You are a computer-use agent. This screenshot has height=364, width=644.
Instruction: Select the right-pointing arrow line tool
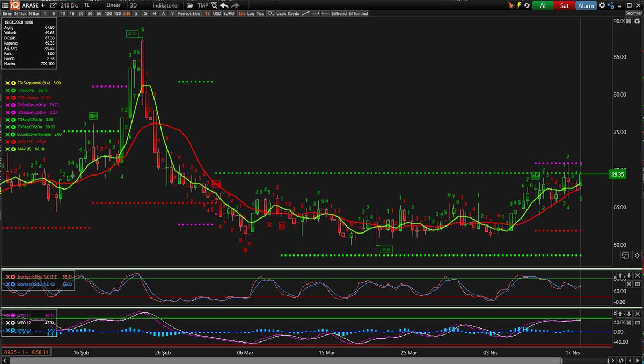316,13
